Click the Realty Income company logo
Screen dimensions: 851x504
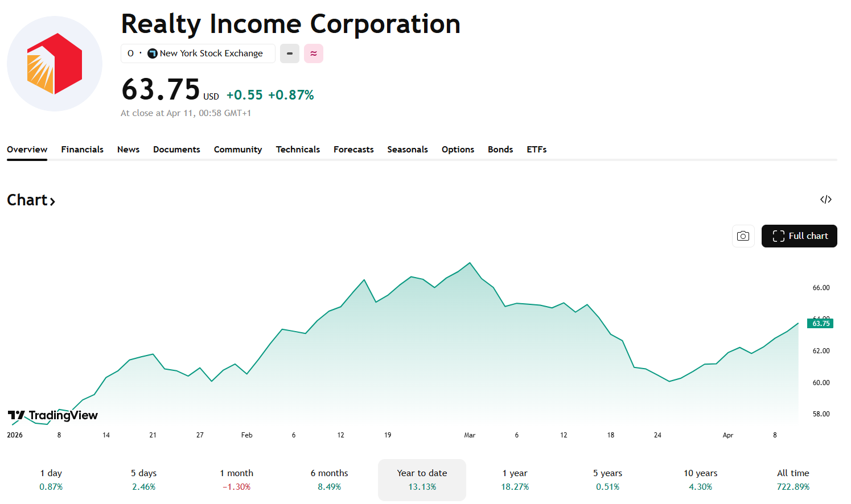pyautogui.click(x=54, y=64)
